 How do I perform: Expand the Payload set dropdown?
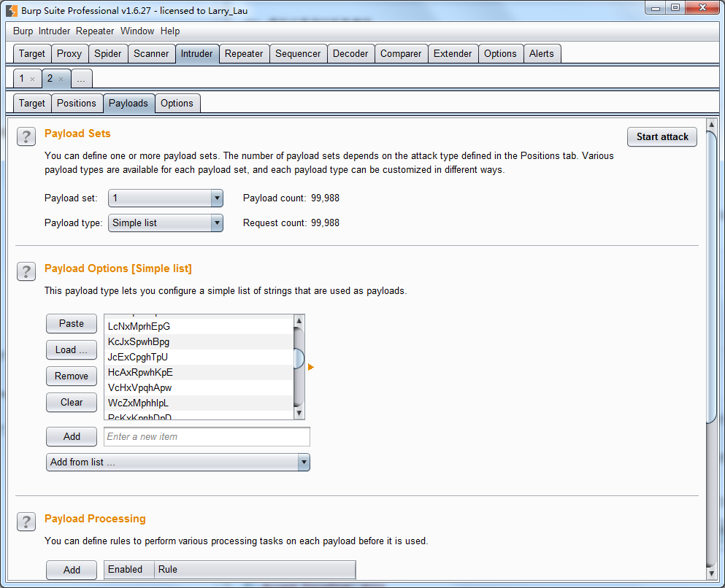pos(216,198)
